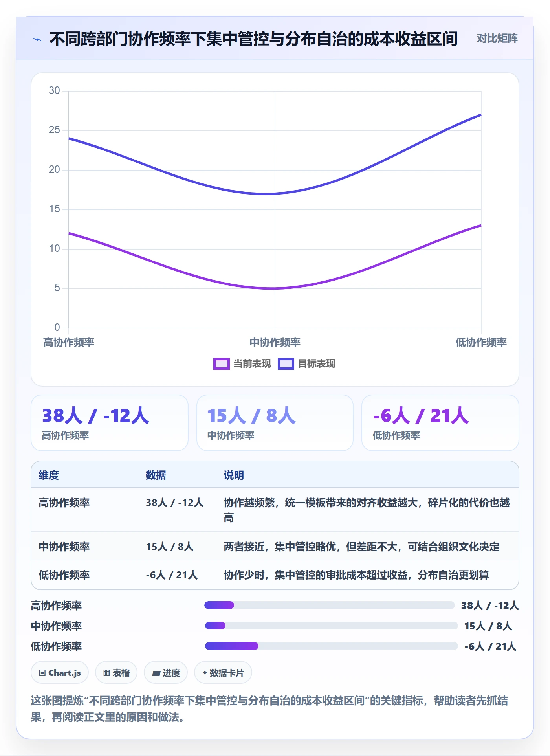
Task: Click the 38人 / -12人 data card
Action: pyautogui.click(x=110, y=423)
